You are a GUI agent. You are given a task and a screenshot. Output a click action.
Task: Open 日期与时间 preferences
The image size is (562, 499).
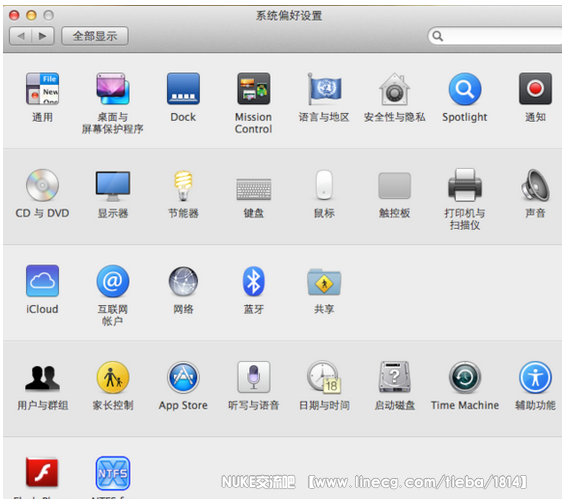[324, 377]
